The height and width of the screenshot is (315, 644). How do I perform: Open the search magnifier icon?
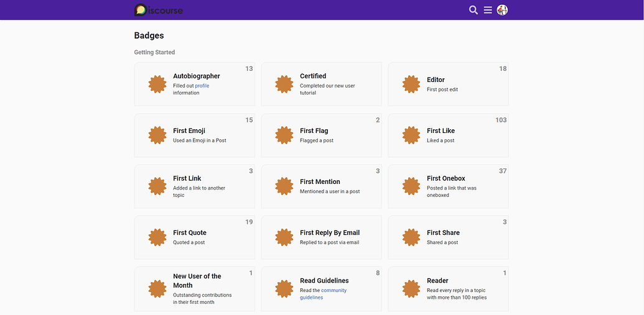[473, 10]
